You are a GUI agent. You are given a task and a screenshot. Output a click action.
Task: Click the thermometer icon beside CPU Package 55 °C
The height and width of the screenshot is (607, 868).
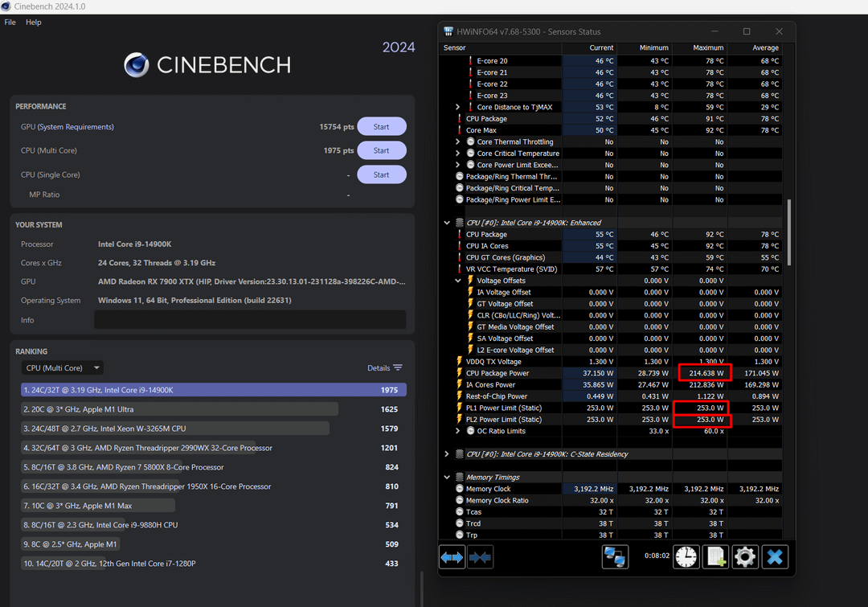click(460, 234)
